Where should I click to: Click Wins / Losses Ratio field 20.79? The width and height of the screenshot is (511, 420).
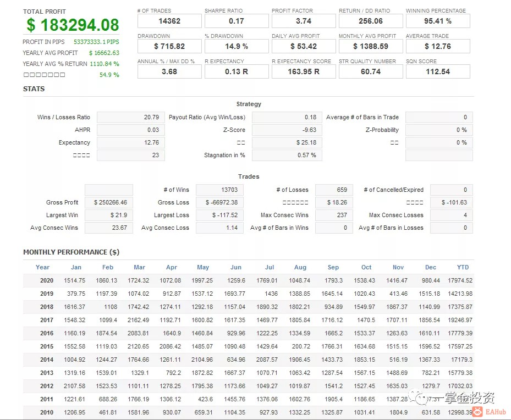tap(131, 117)
